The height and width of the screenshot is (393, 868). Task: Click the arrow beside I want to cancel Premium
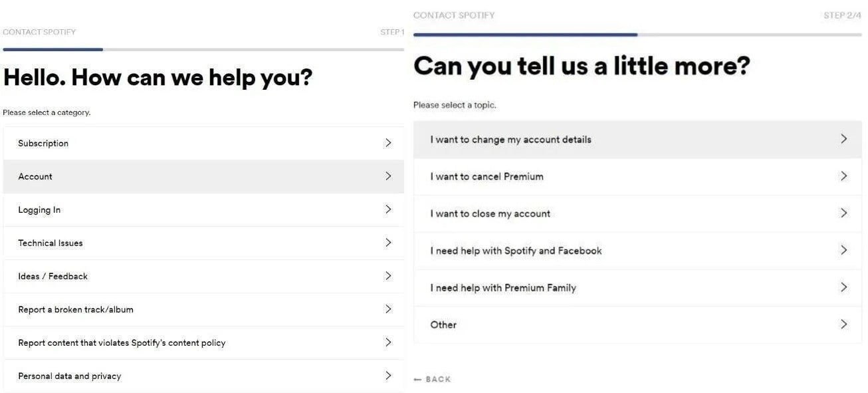[843, 176]
